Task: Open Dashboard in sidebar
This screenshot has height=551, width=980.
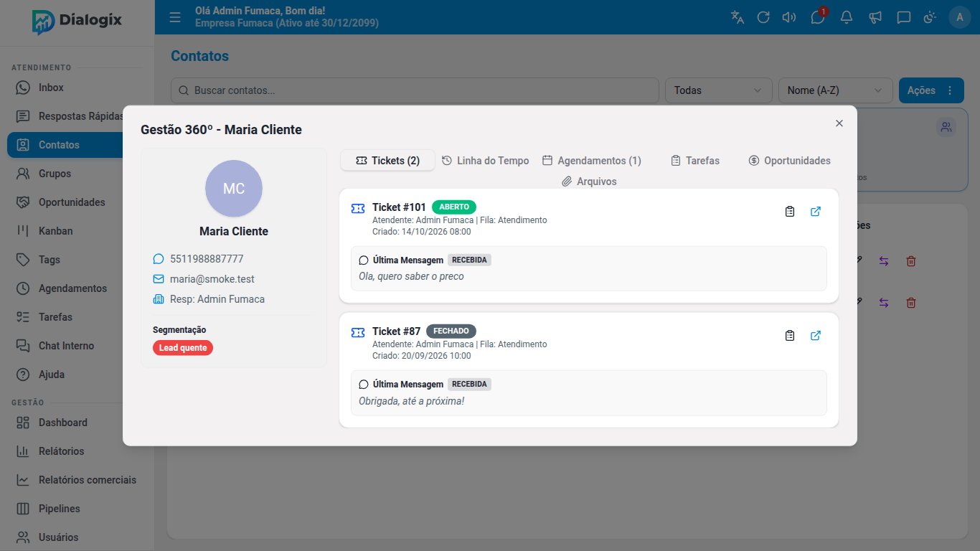Action: (77, 423)
